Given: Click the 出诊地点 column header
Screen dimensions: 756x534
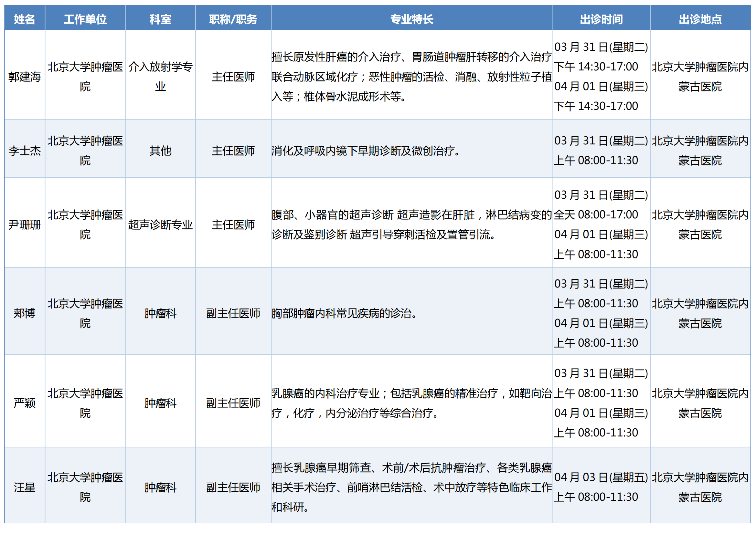Looking at the screenshot, I should click(x=700, y=19).
